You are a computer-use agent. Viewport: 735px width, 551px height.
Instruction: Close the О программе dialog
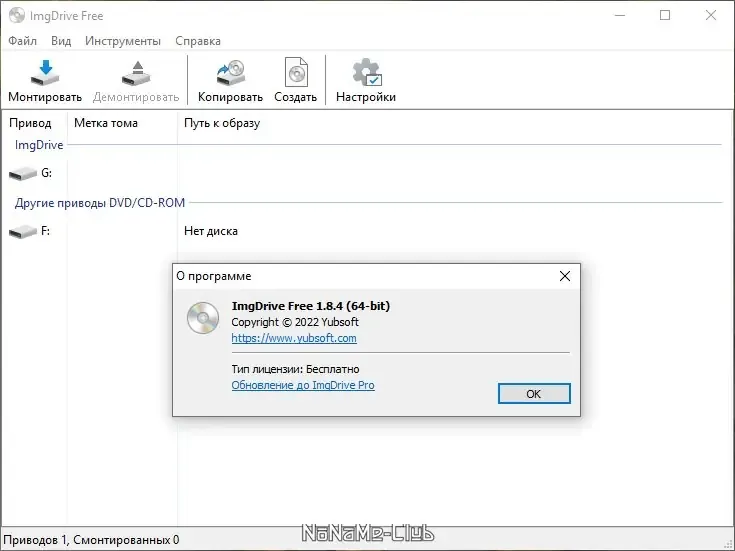point(565,276)
